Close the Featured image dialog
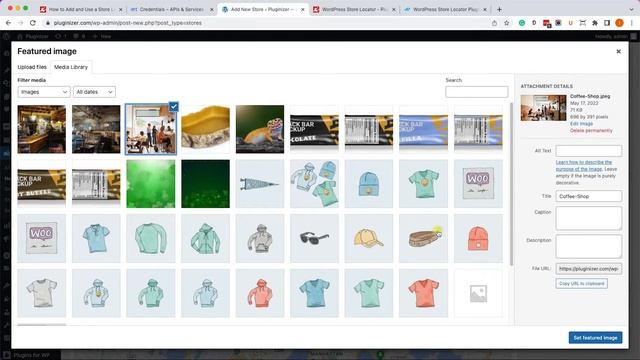Viewport: 640px width, 360px height. pyautogui.click(x=618, y=51)
